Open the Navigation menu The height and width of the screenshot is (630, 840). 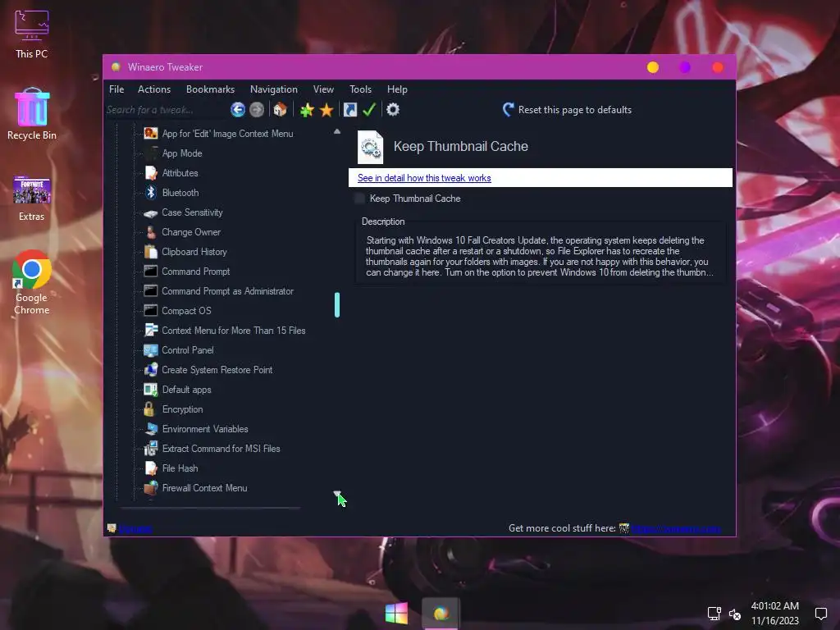pyautogui.click(x=274, y=89)
